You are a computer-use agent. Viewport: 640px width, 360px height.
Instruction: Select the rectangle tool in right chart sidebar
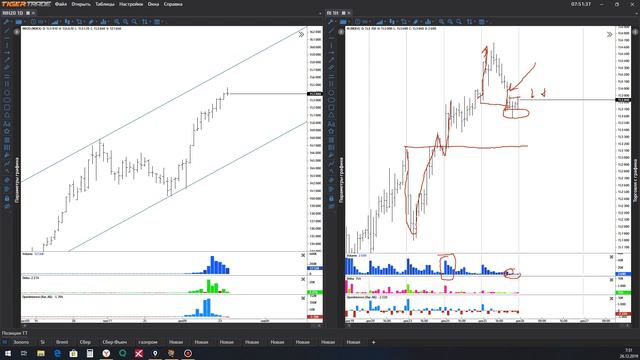331,108
